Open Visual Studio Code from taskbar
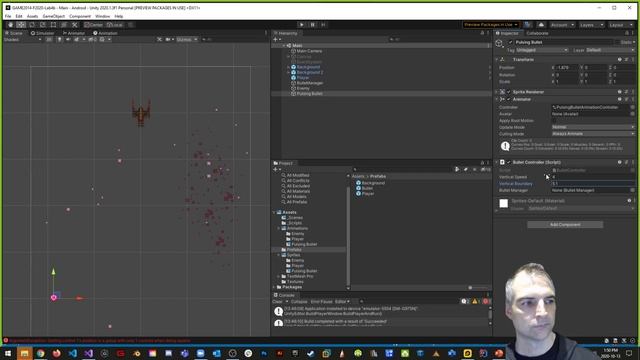Viewport: 640px width, 360px height. pyautogui.click(x=73, y=353)
